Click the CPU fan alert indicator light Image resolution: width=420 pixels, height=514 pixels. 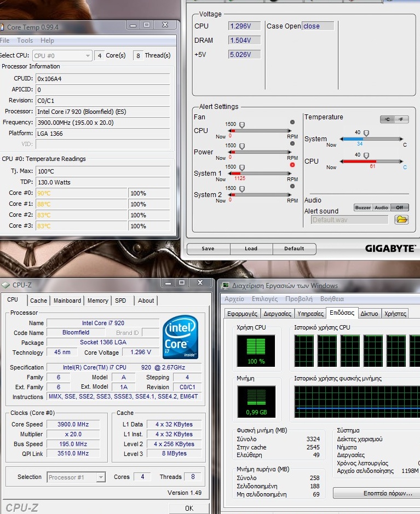[x=292, y=122]
